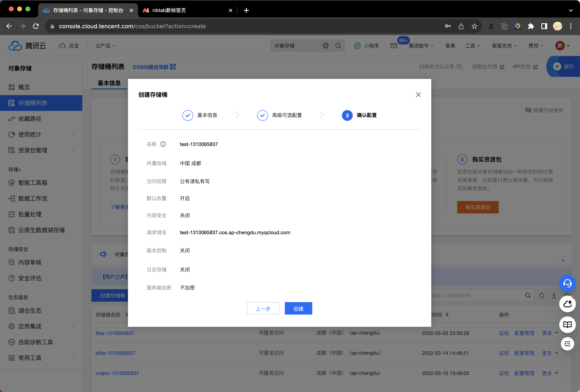Open 小程序 mini program link

pos(366,46)
